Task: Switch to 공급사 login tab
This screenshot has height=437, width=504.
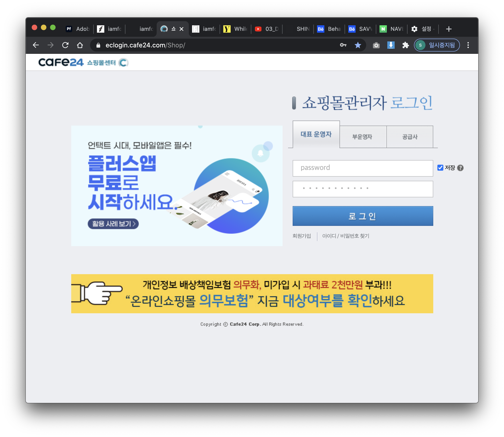Action: (x=410, y=137)
